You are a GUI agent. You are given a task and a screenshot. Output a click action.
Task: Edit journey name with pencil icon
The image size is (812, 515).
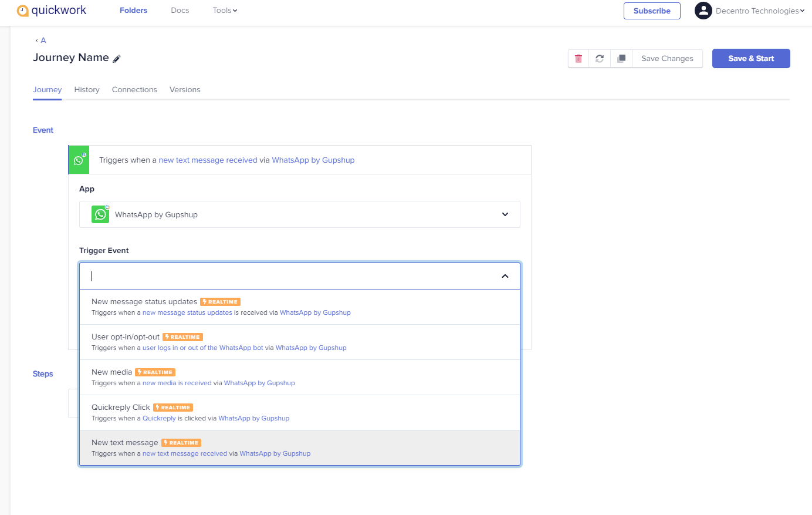117,59
